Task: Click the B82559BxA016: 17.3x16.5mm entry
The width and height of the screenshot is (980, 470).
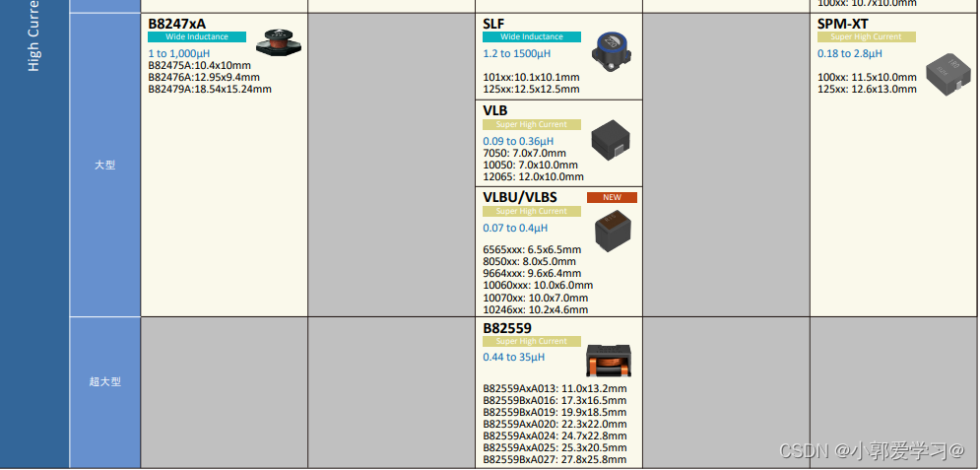Action: click(x=555, y=401)
